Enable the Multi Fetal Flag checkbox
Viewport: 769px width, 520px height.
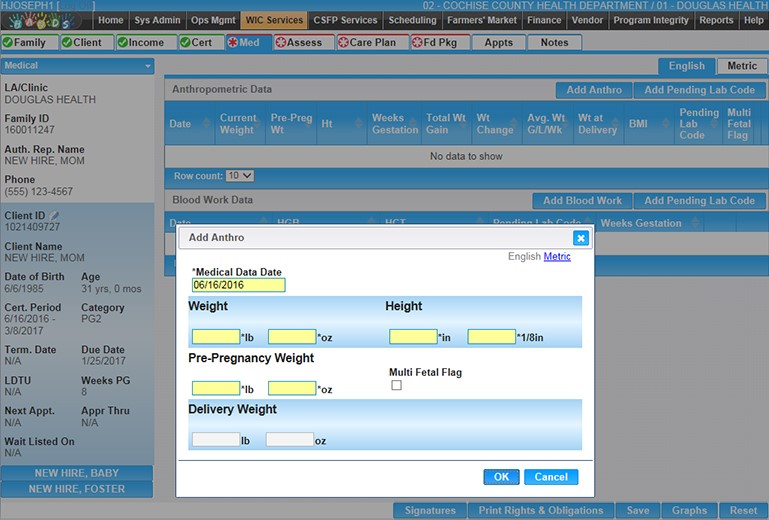[x=396, y=385]
